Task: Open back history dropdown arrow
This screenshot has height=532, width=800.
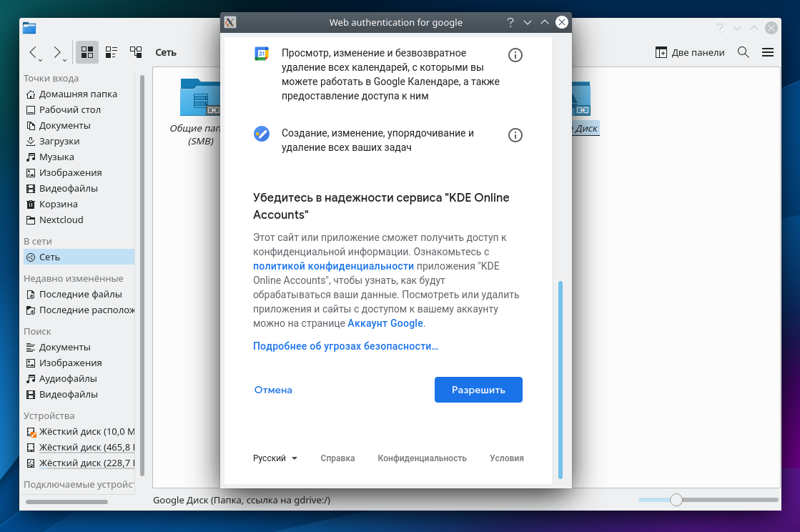Action: [41, 61]
